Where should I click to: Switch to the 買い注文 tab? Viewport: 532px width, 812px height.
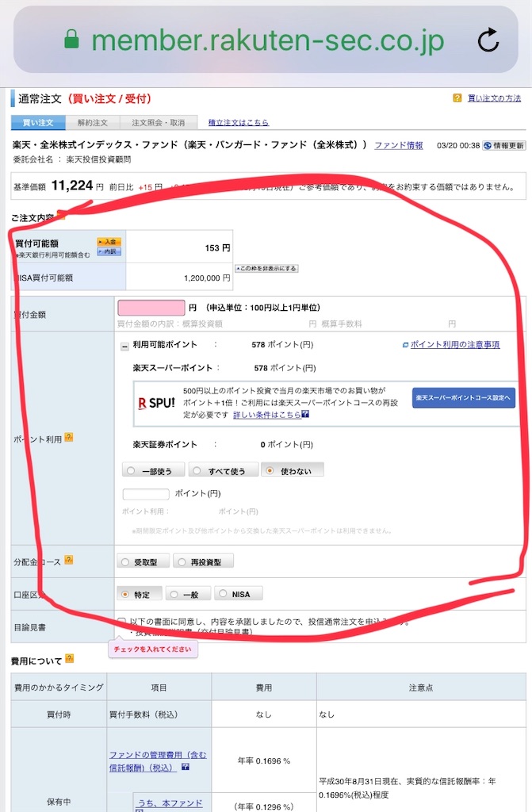[x=38, y=123]
